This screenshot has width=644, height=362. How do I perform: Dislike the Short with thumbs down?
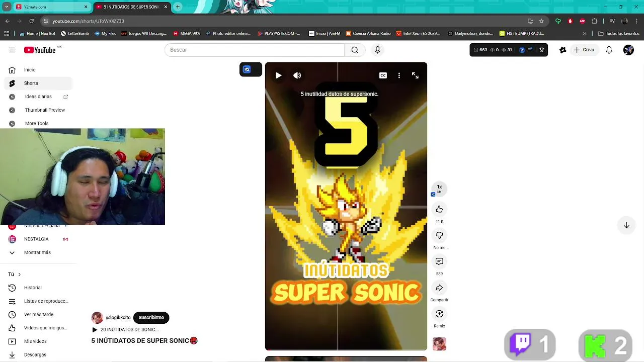[x=439, y=235]
